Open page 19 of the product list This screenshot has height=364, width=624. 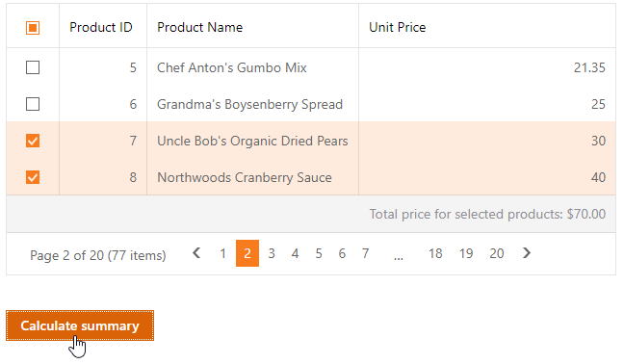[466, 253]
